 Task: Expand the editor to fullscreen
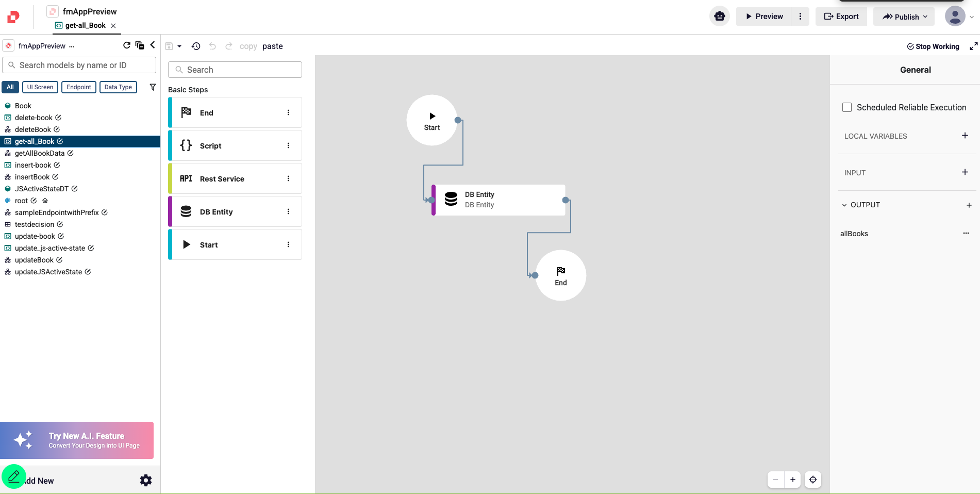(973, 46)
